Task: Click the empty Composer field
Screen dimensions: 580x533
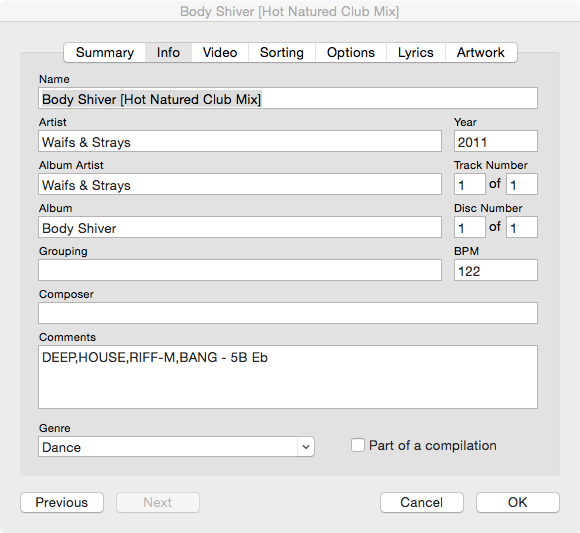Action: click(288, 313)
